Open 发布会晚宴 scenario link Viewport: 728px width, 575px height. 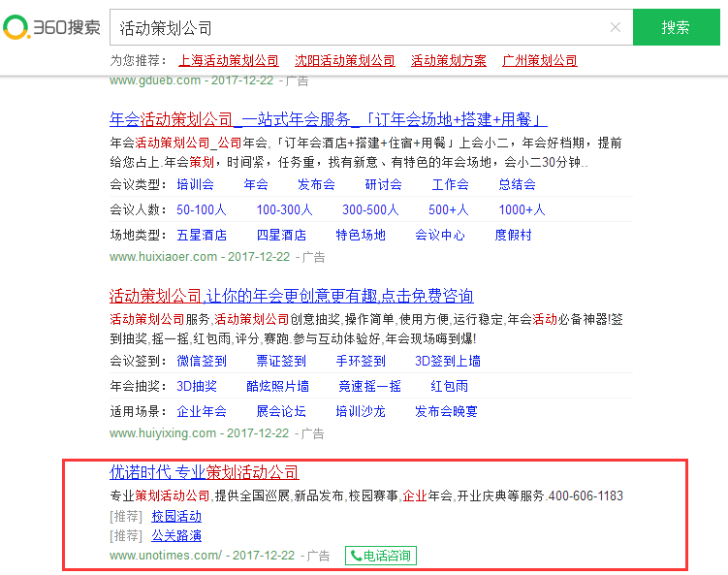[446, 411]
